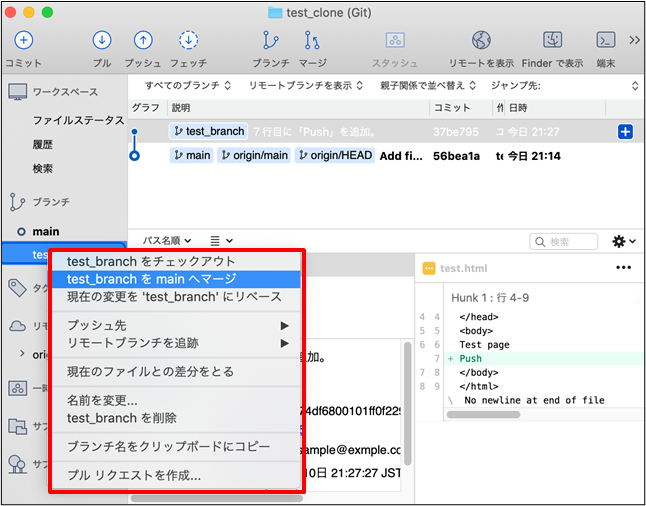Click the ブランチ section icon in sidebar
The width and height of the screenshot is (646, 506).
click(x=17, y=202)
